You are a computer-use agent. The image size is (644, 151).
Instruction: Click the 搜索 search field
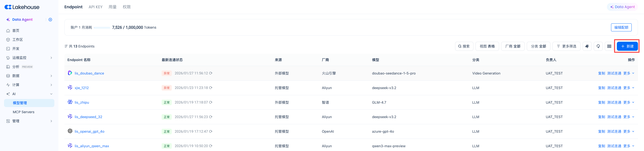tap(464, 46)
